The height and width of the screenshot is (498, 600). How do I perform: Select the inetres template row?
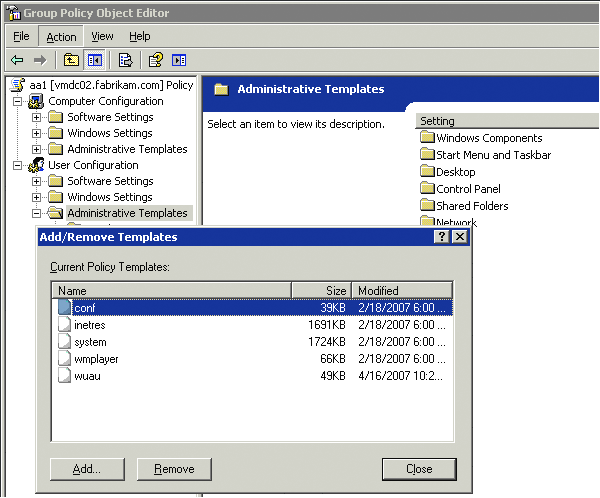[x=253, y=325]
